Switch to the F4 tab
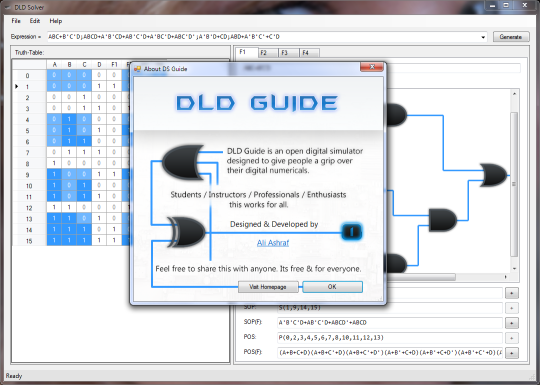 click(x=309, y=53)
